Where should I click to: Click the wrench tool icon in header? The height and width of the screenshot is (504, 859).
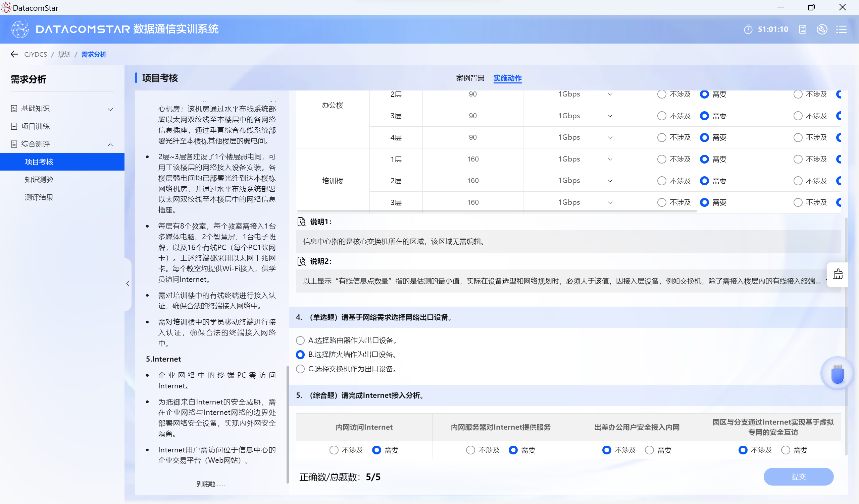coord(822,29)
